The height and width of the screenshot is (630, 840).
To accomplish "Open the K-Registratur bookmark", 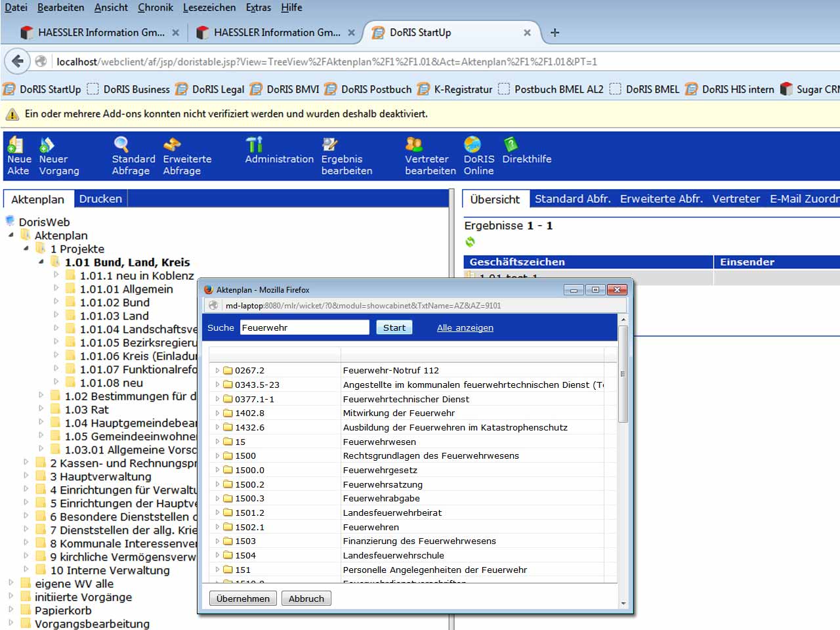I will tap(455, 89).
